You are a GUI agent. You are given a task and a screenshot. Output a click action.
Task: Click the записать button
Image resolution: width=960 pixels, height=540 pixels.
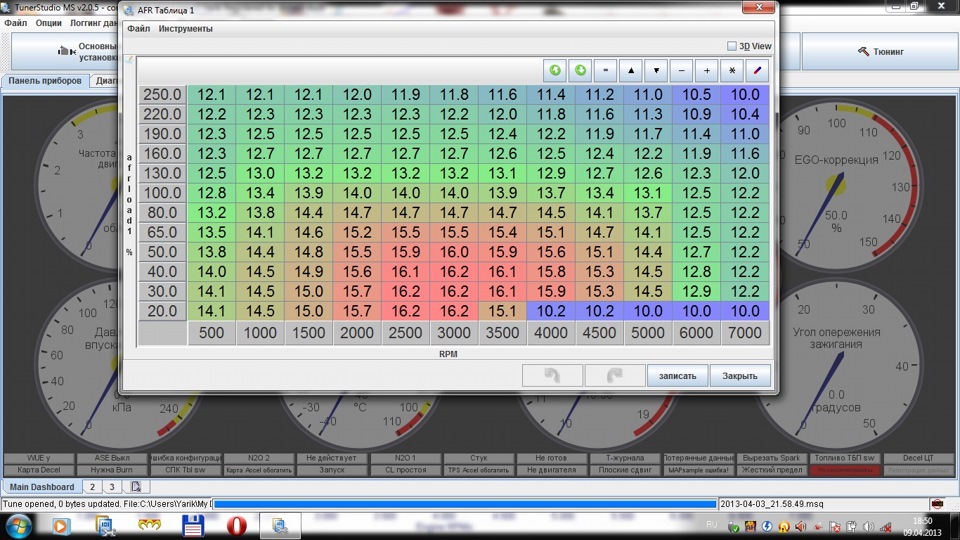677,377
